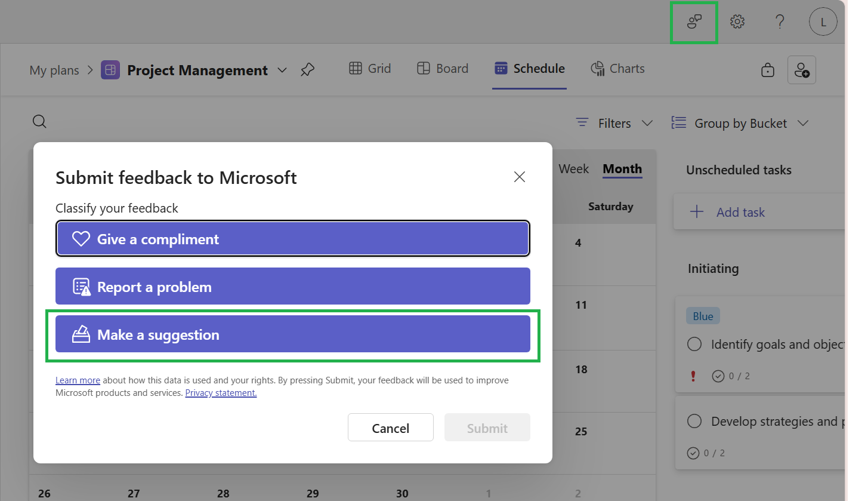Click the Project Management plan icon
The width and height of the screenshot is (868, 501).
(110, 70)
